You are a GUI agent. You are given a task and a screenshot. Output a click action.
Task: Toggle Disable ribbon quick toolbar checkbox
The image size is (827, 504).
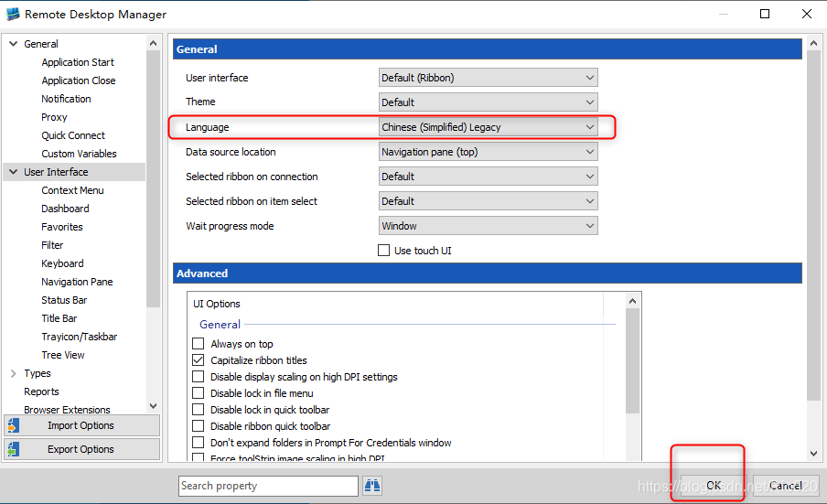[199, 426]
